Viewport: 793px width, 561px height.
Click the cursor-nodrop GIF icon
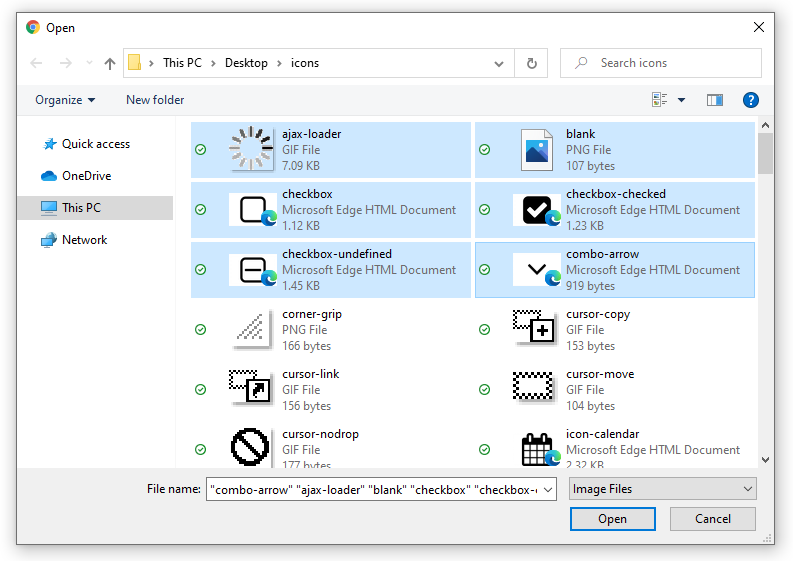[x=250, y=447]
